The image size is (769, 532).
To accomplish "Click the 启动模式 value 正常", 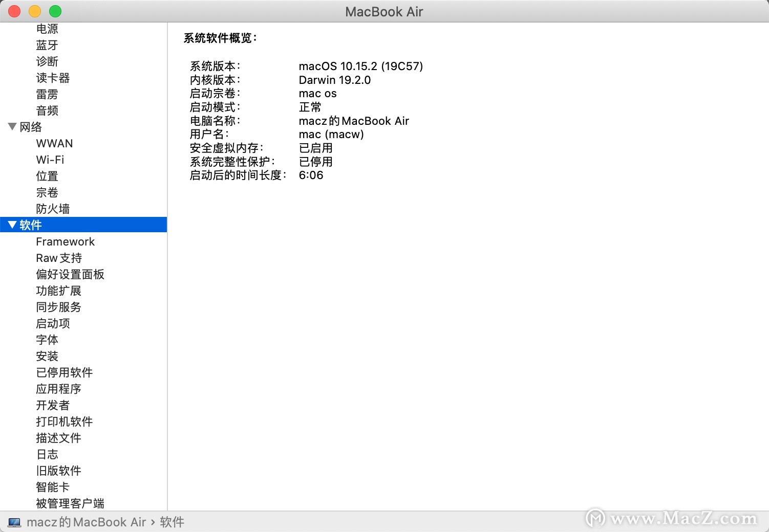I will pyautogui.click(x=310, y=107).
